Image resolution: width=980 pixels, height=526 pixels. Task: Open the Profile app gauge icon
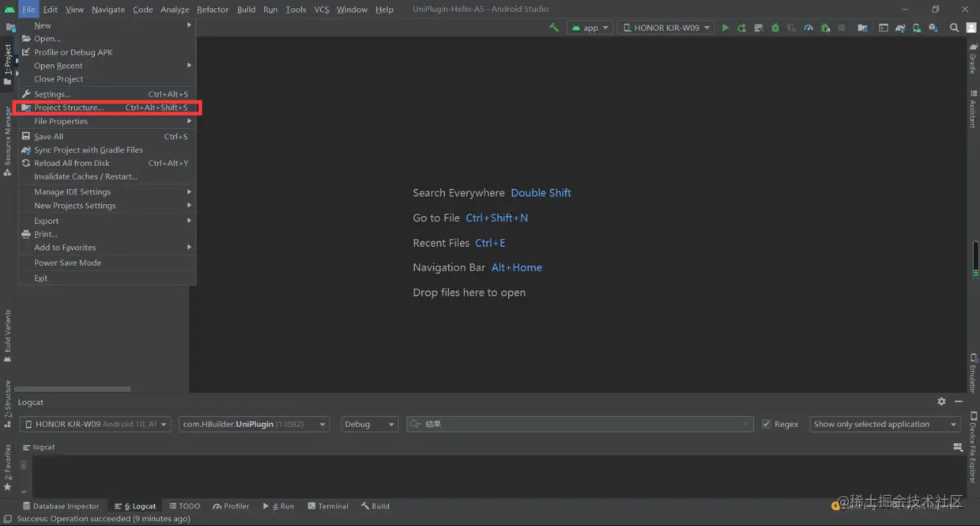[808, 28]
